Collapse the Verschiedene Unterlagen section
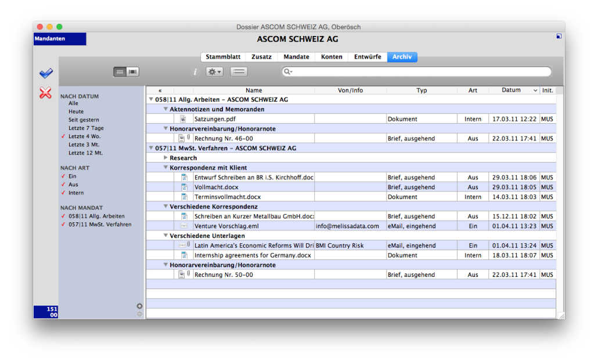Viewport: 598px width, 364px height. [x=165, y=235]
